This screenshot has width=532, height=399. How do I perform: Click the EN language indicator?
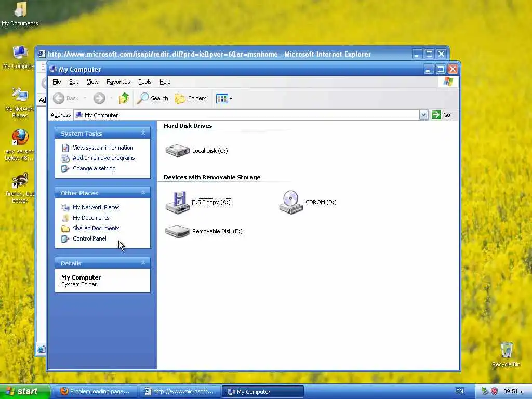tap(460, 392)
